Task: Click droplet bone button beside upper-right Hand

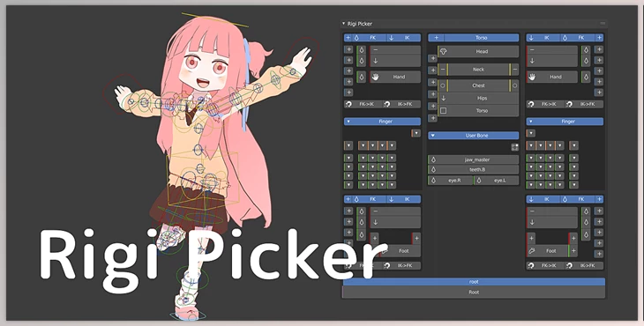Action: pyautogui.click(x=586, y=77)
